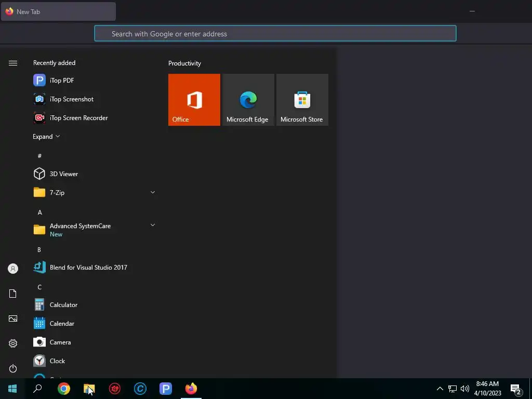Open 3D Viewer app
532x399 pixels.
[x=94, y=174]
